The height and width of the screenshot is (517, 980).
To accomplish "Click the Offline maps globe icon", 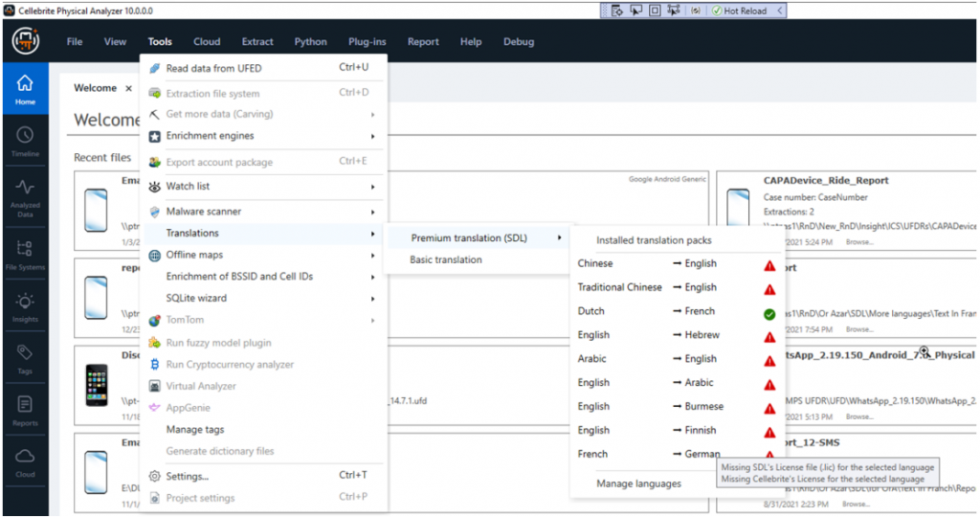I will (x=154, y=255).
